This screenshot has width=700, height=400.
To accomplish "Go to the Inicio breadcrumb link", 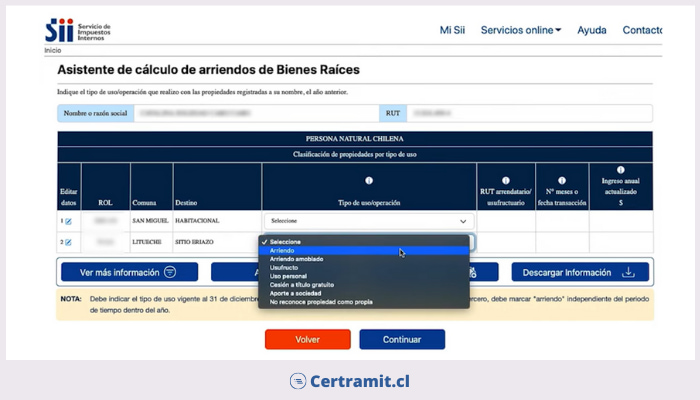I will 53,50.
